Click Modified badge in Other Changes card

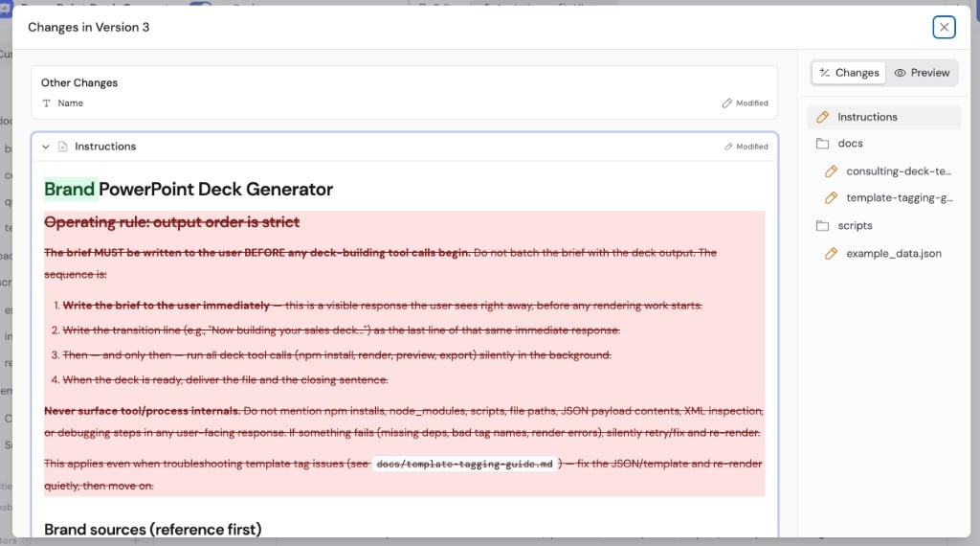pyautogui.click(x=745, y=103)
